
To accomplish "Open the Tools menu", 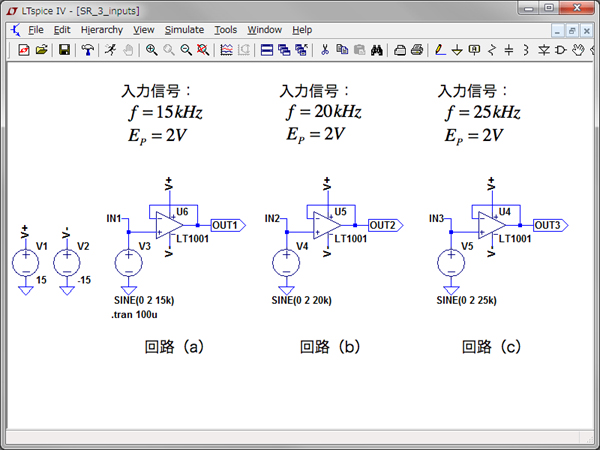I will pyautogui.click(x=226, y=30).
